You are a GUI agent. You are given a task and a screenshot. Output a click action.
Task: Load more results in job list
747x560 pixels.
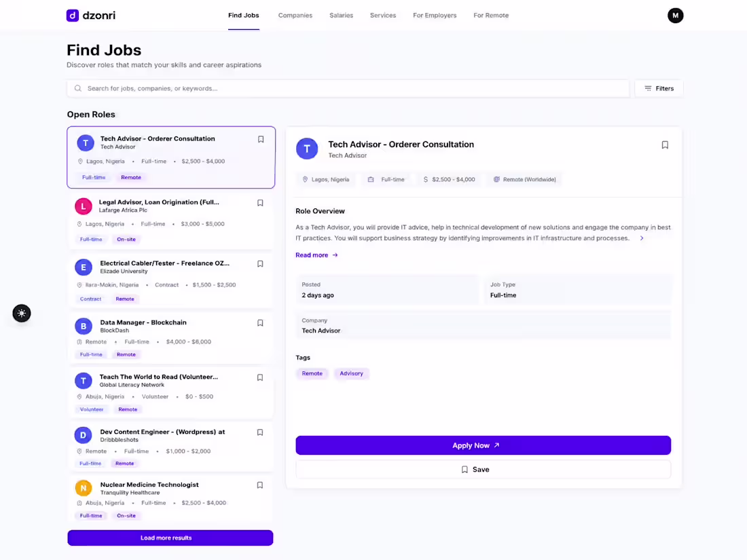click(170, 538)
